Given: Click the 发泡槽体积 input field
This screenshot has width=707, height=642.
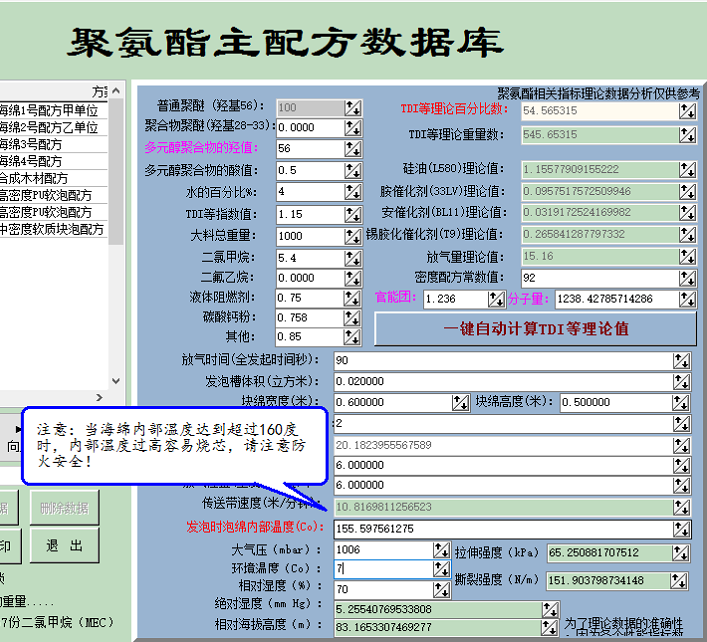Looking at the screenshot, I should pos(504,382).
